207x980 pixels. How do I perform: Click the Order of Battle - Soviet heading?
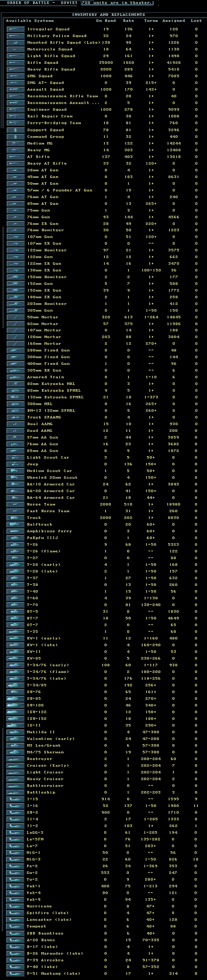(x=42, y=3)
